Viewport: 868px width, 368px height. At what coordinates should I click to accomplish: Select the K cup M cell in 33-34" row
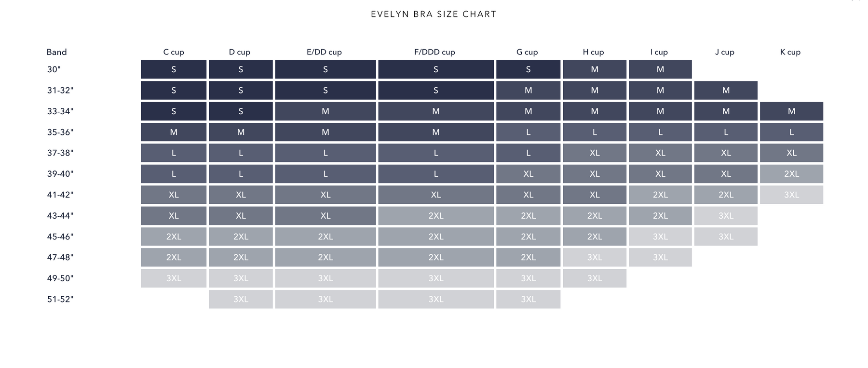coord(791,111)
